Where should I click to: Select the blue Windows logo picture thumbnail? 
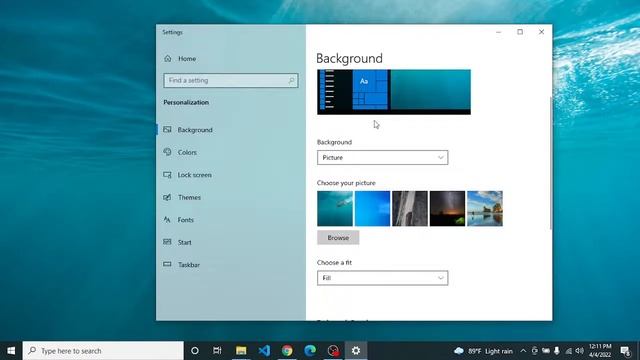(x=372, y=209)
